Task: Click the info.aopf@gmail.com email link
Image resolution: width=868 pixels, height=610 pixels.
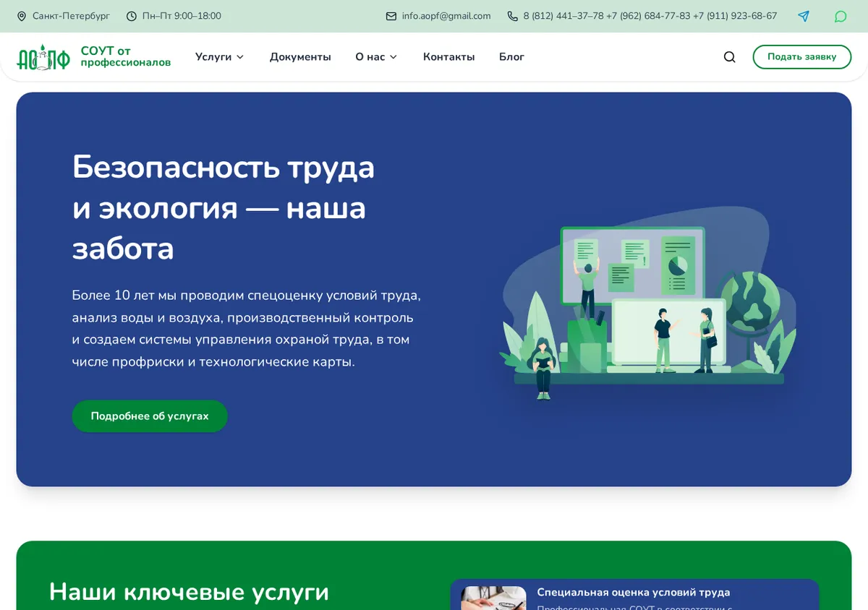Action: 446,16
